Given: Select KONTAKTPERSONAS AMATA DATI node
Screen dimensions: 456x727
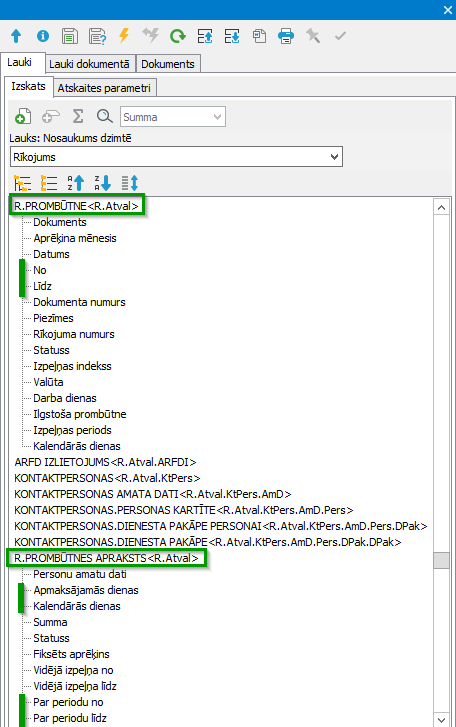Looking at the screenshot, I should (x=152, y=494).
